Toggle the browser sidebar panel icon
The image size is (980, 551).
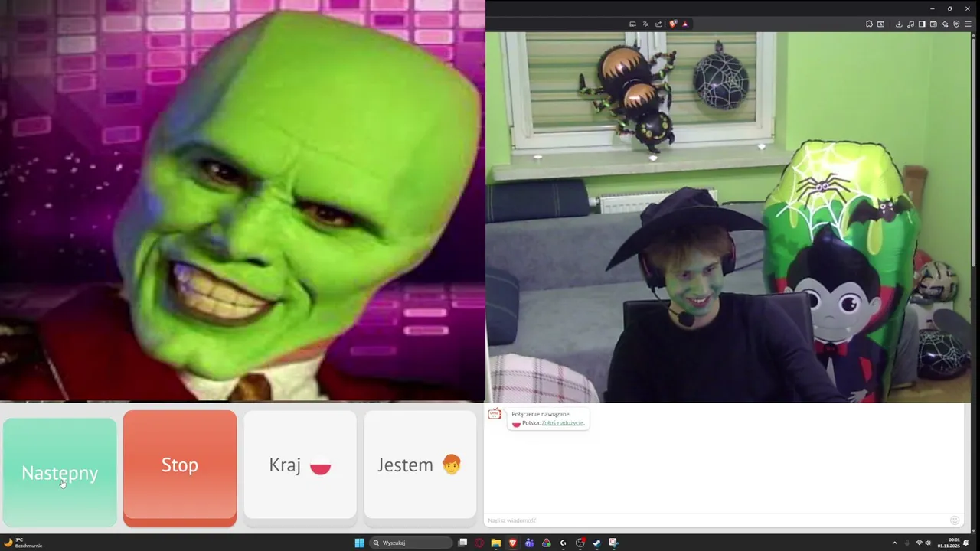coord(922,24)
